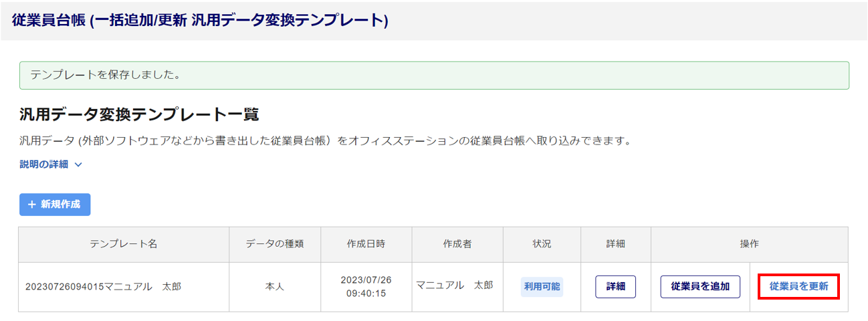Click the 本人 data type cell
Screen dimensions: 868x321
275,287
